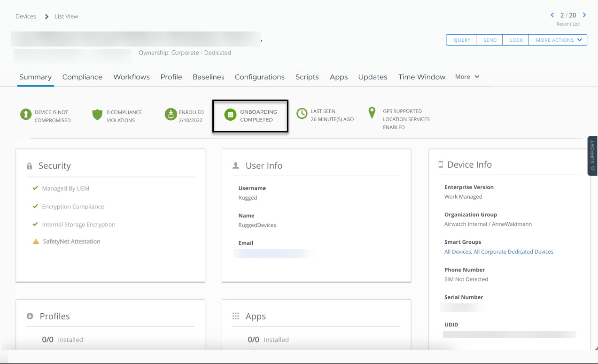Click the breadcrumb arrow after Devices
This screenshot has height=364, width=598.
tap(47, 16)
